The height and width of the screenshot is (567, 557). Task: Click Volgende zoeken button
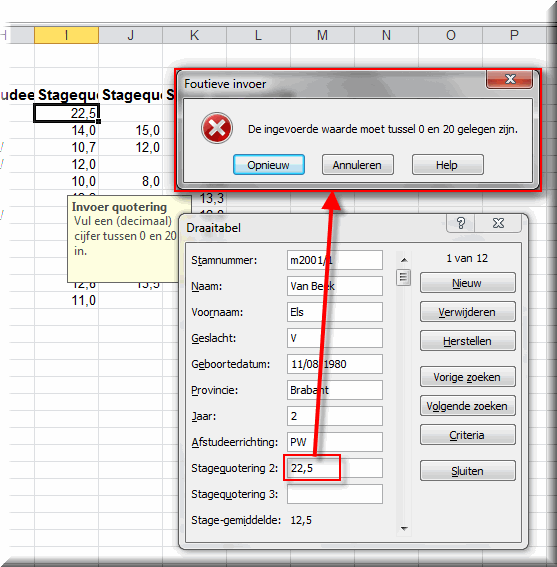coord(467,406)
